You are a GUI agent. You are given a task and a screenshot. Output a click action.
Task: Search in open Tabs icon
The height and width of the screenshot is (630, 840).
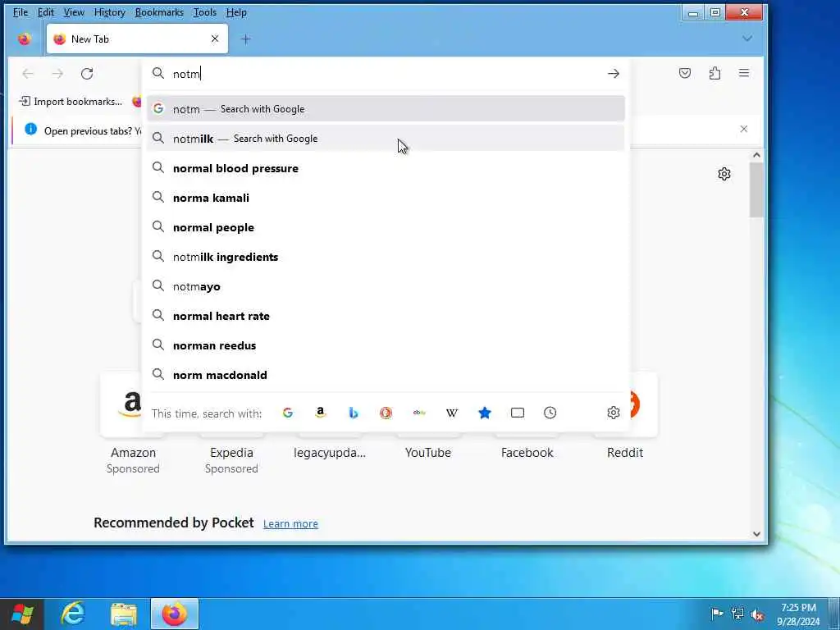click(x=518, y=413)
